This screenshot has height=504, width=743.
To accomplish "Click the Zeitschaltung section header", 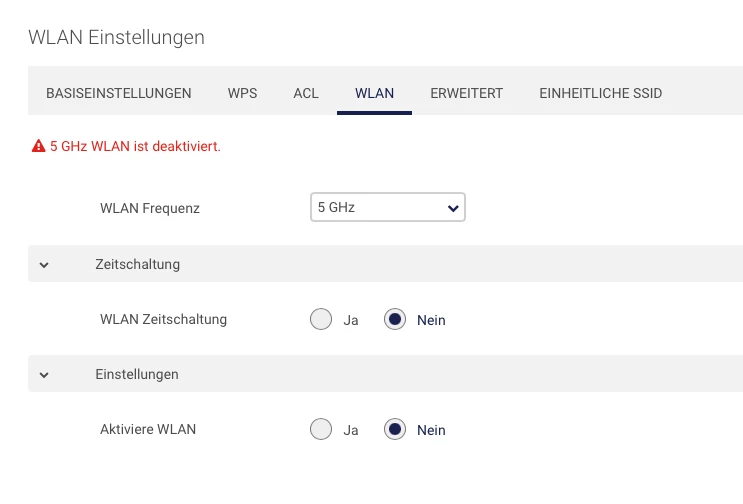I will pos(138,265).
